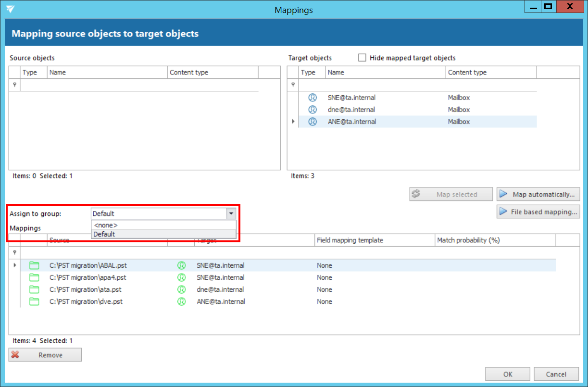The height and width of the screenshot is (387, 588).
Task: Open File based mapping button
Action: tap(538, 212)
